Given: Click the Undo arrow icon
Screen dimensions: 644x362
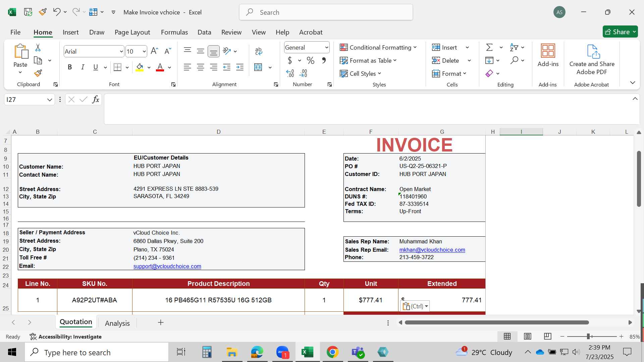Looking at the screenshot, I should click(56, 12).
